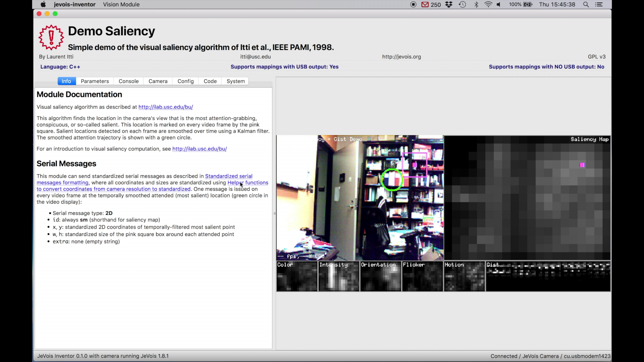
Task: Open the jevois-inventor app menu
Action: pyautogui.click(x=74, y=4)
